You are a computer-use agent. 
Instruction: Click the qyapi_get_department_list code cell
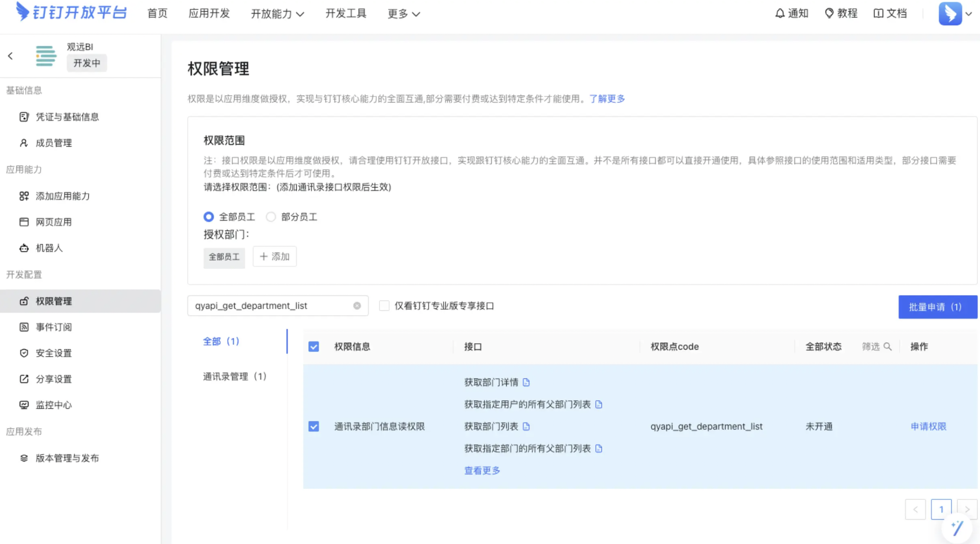click(x=706, y=426)
